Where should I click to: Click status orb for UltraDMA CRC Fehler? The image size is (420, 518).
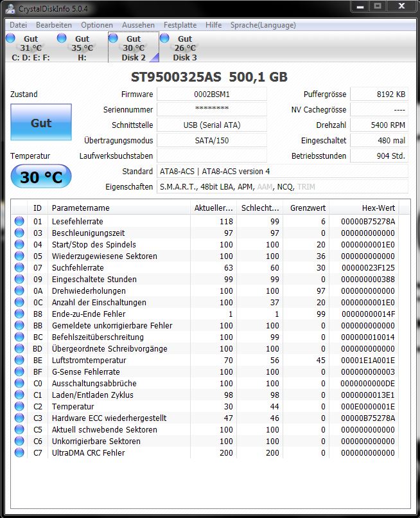[x=19, y=452]
